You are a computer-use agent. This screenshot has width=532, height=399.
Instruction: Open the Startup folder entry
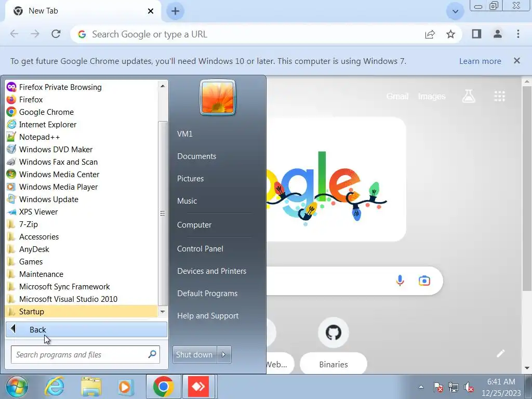coord(82,312)
